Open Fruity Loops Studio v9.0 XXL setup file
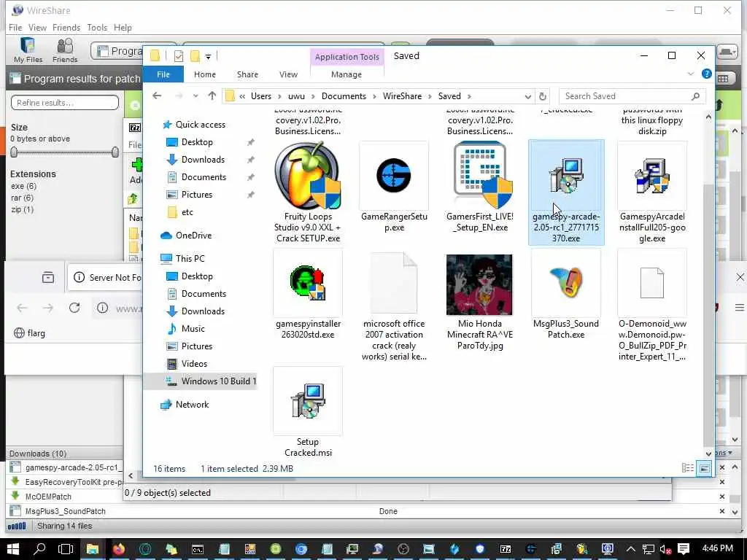747x560 pixels. 308,192
